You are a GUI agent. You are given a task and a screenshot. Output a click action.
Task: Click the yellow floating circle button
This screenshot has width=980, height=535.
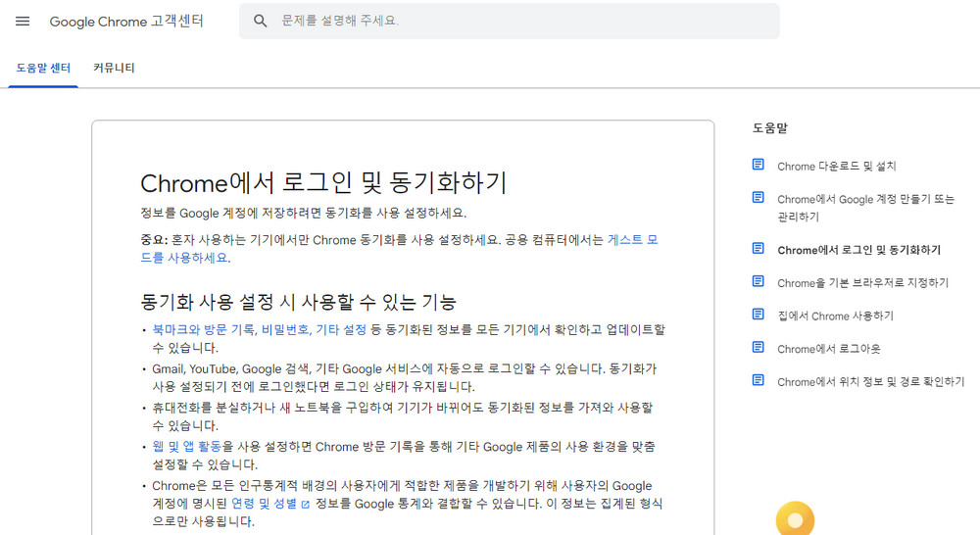tap(795, 518)
